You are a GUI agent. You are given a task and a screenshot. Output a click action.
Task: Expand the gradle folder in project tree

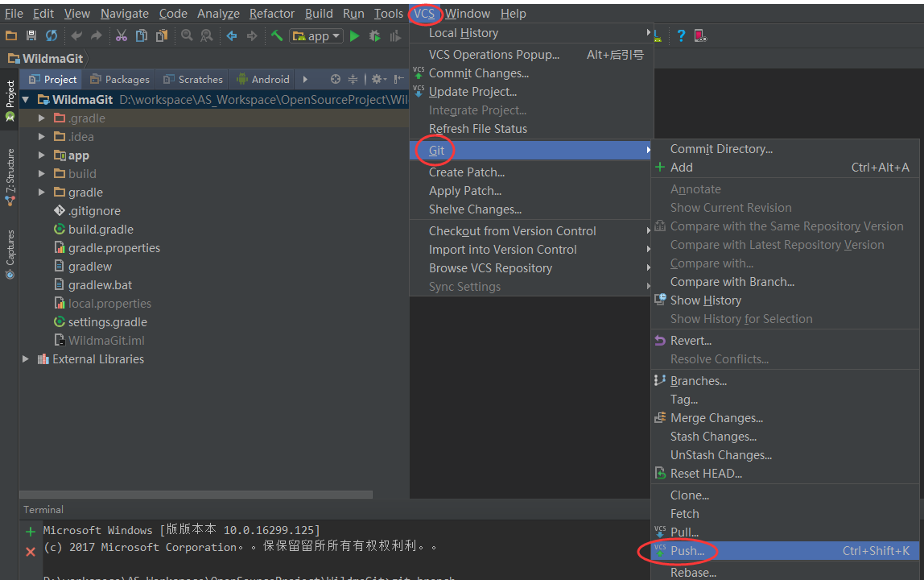(x=41, y=193)
